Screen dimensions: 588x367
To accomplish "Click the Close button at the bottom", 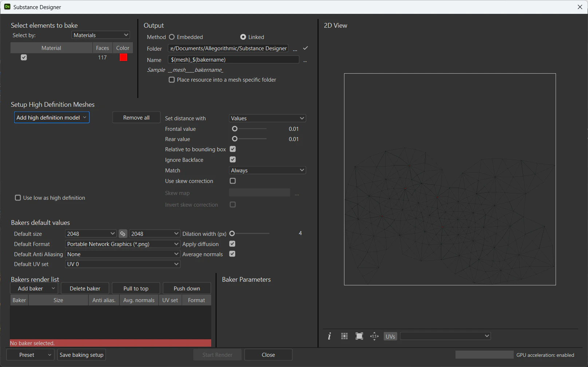I will click(268, 355).
